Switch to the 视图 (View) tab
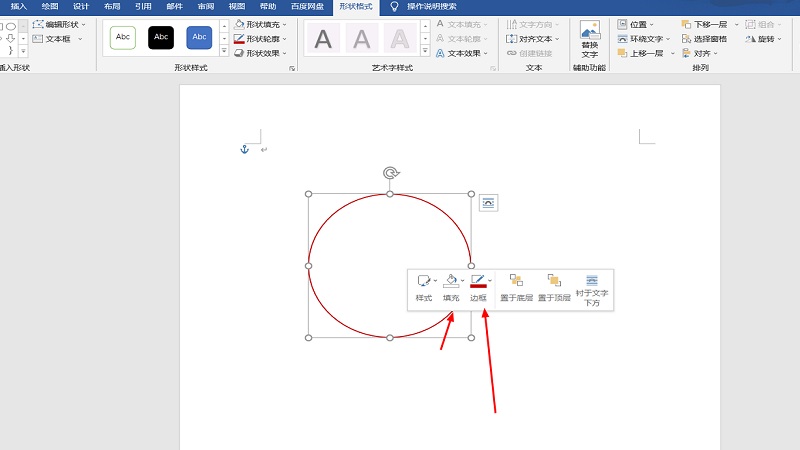800x450 pixels. tap(237, 6)
